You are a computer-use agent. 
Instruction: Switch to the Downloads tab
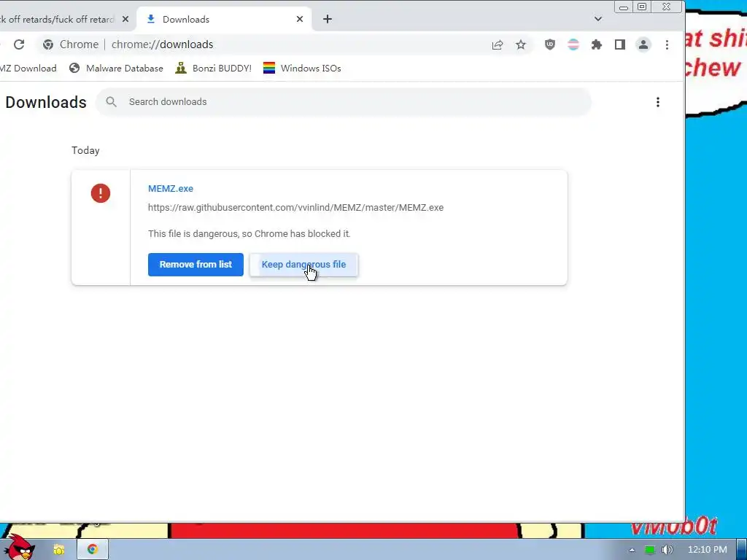[x=224, y=19]
